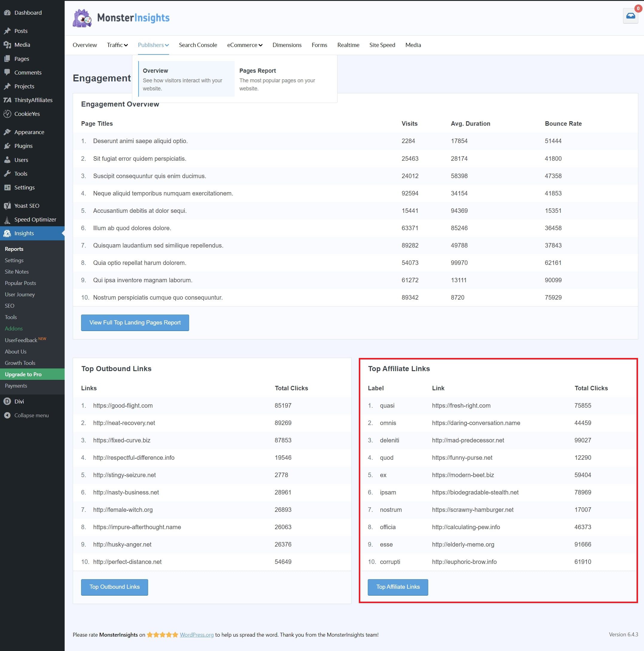644x651 pixels.
Task: Select the Search Console tab
Action: point(198,45)
